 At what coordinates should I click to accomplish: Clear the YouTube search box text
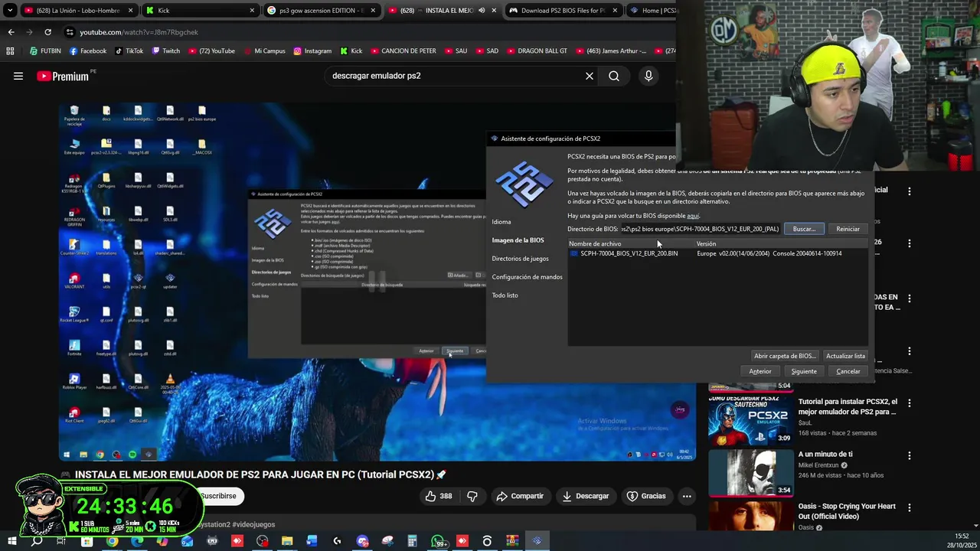click(x=590, y=76)
